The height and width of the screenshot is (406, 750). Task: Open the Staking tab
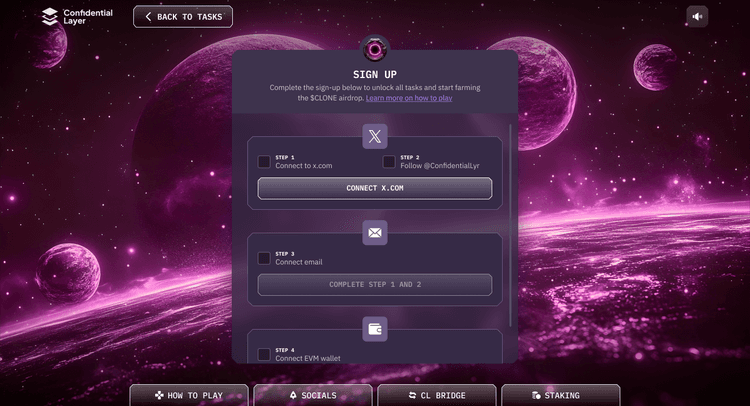[x=561, y=395]
